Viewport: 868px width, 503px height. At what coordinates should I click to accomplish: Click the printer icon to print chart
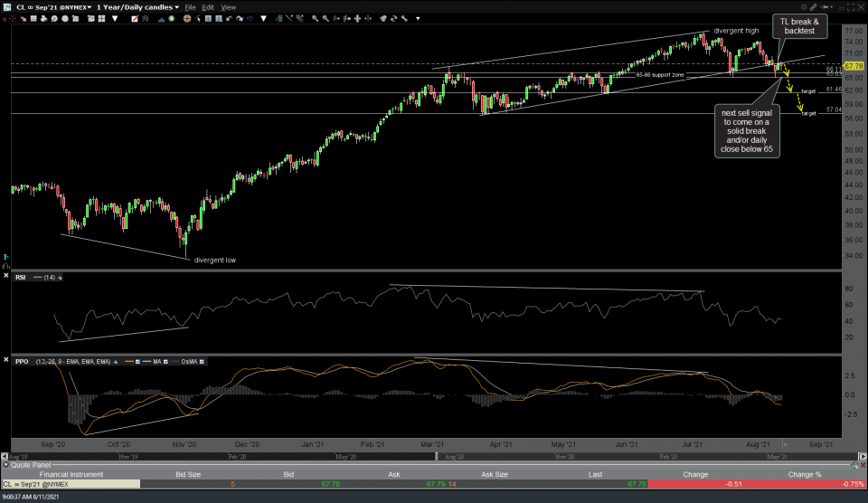(x=43, y=19)
